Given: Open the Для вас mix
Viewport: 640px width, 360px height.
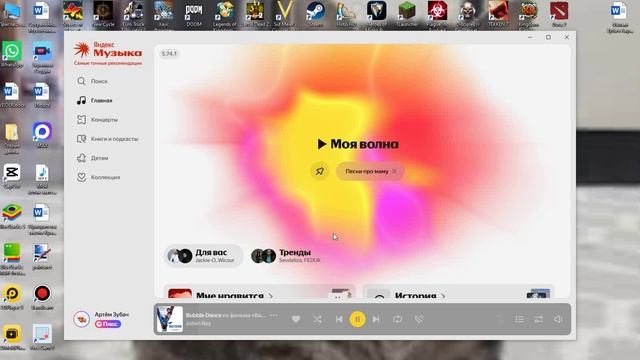Looking at the screenshot, I should pyautogui.click(x=203, y=256).
